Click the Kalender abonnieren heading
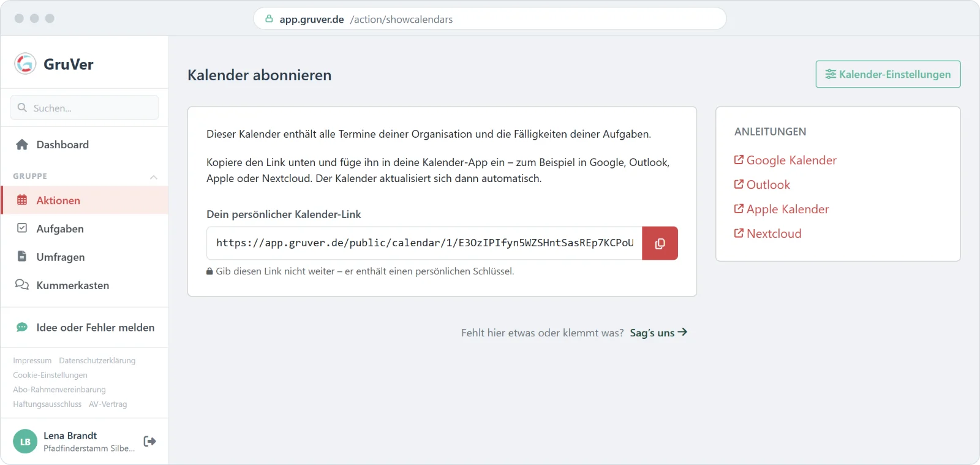The height and width of the screenshot is (465, 980). coord(260,75)
